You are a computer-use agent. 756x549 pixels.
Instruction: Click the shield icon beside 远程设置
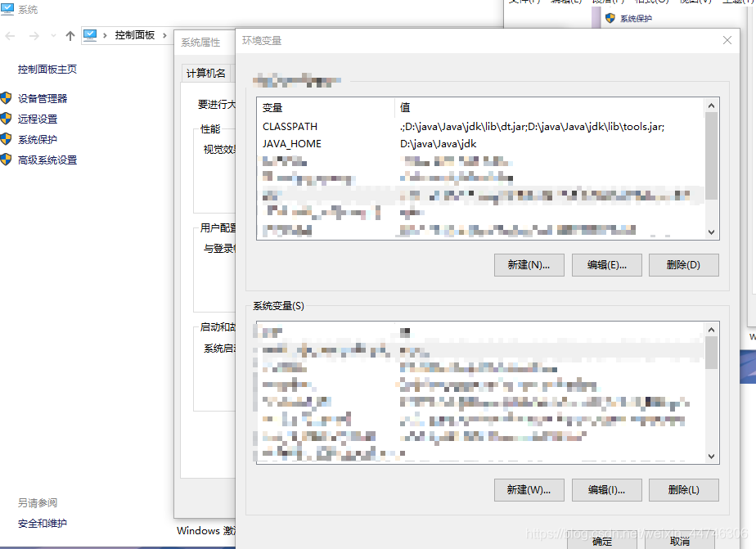click(x=6, y=119)
